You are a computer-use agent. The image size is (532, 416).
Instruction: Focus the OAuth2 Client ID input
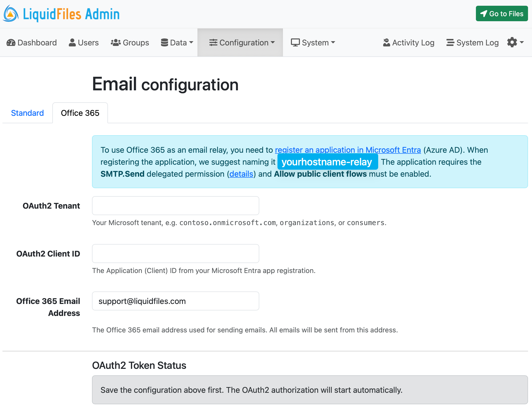pos(175,253)
